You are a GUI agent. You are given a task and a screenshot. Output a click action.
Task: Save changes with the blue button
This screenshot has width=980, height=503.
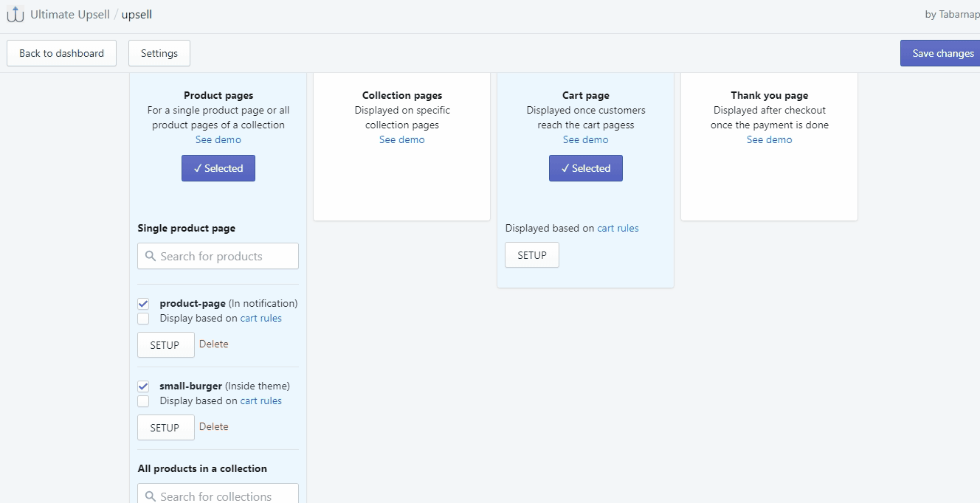[940, 52]
